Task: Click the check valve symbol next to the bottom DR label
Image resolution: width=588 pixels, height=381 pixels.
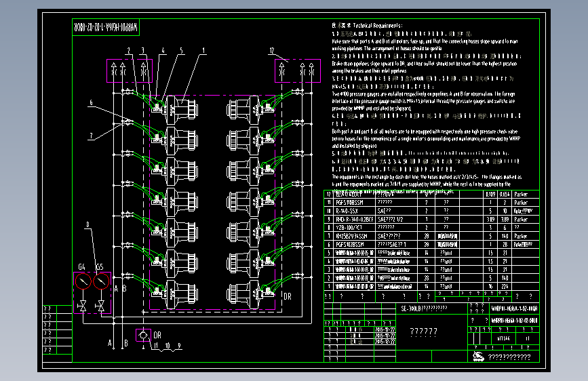Action: coord(143,336)
